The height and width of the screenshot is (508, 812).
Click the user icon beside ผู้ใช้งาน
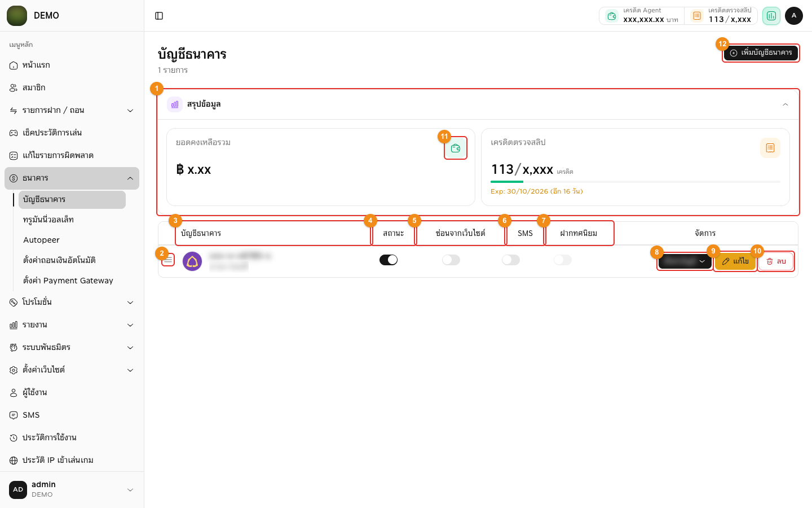click(x=14, y=393)
